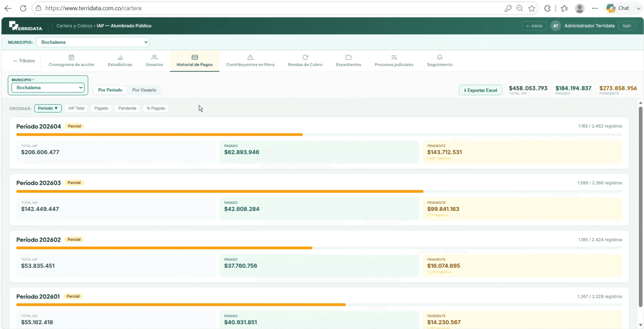The width and height of the screenshot is (644, 329).
Task: Expand the top MUNICIPIO dropdown
Action: coord(93,42)
